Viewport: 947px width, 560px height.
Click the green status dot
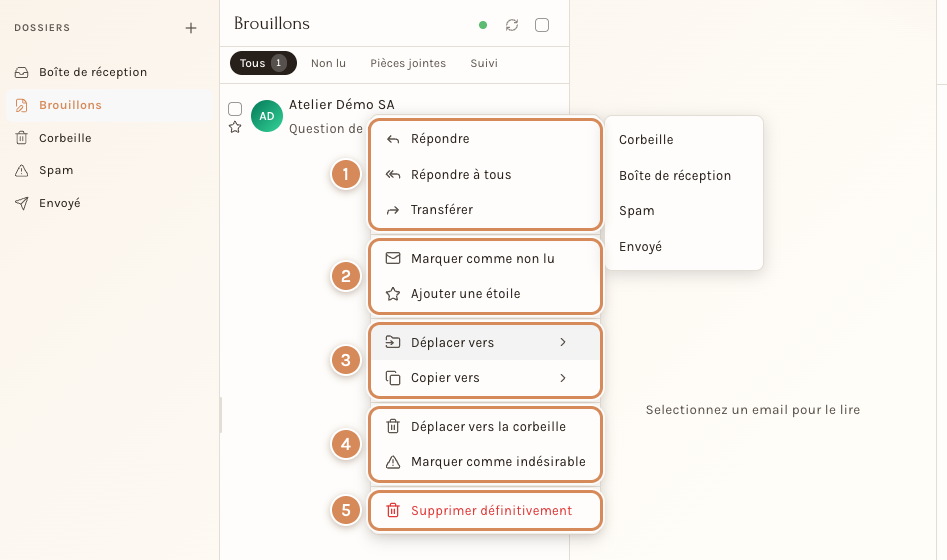pos(483,25)
